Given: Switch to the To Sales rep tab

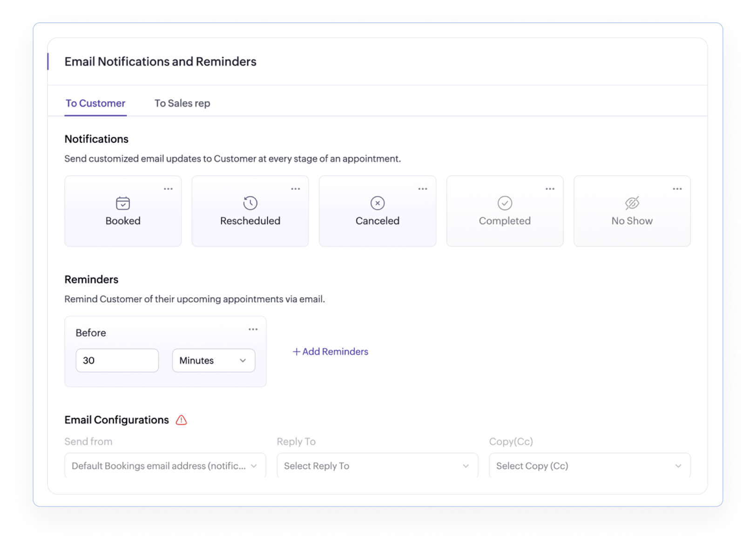Looking at the screenshot, I should click(x=182, y=103).
